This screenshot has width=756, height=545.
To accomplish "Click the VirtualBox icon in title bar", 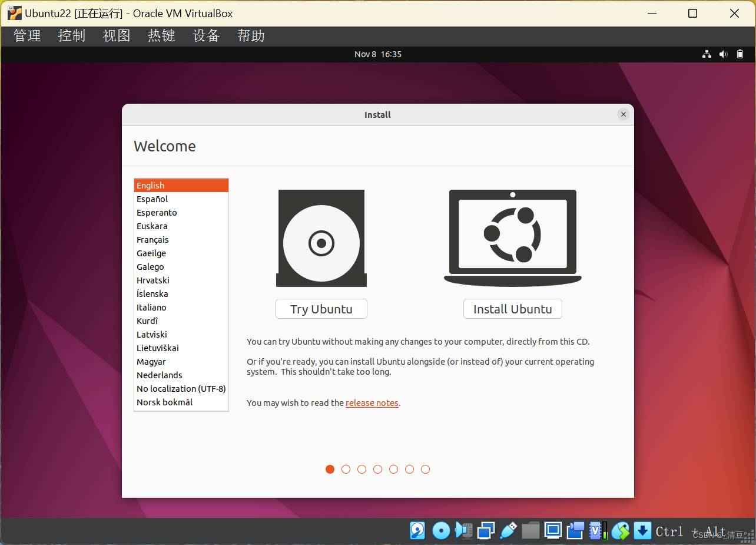I will [15, 13].
